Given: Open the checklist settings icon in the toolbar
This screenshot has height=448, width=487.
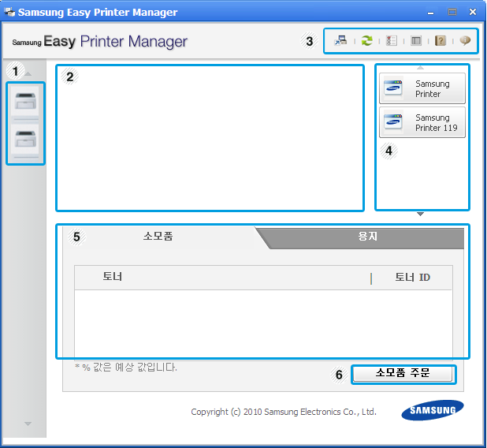Looking at the screenshot, I should 392,40.
